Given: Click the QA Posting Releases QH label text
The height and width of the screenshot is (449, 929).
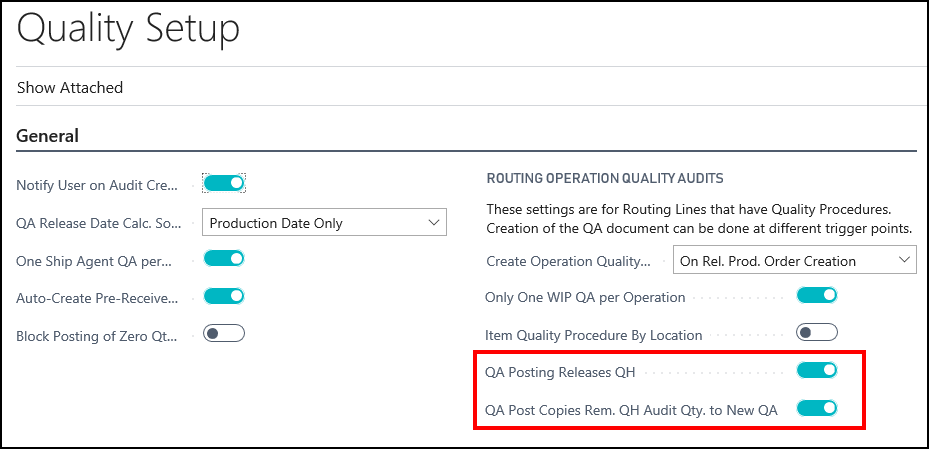Looking at the screenshot, I should click(x=560, y=372).
